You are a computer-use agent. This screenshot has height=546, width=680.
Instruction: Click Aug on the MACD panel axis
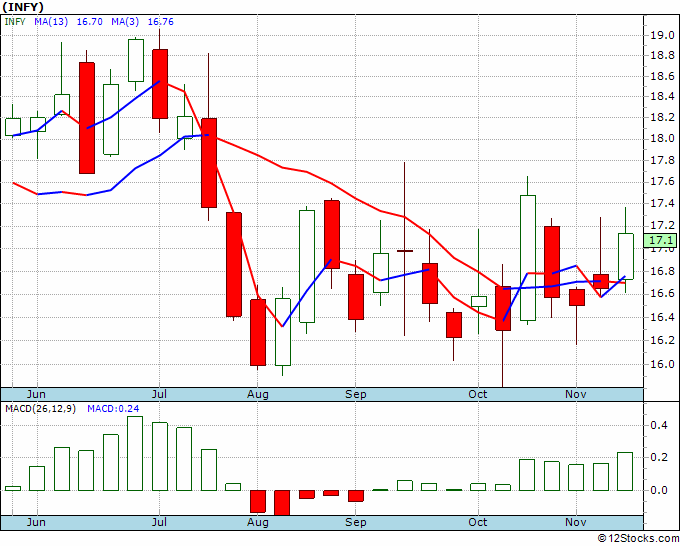point(258,523)
